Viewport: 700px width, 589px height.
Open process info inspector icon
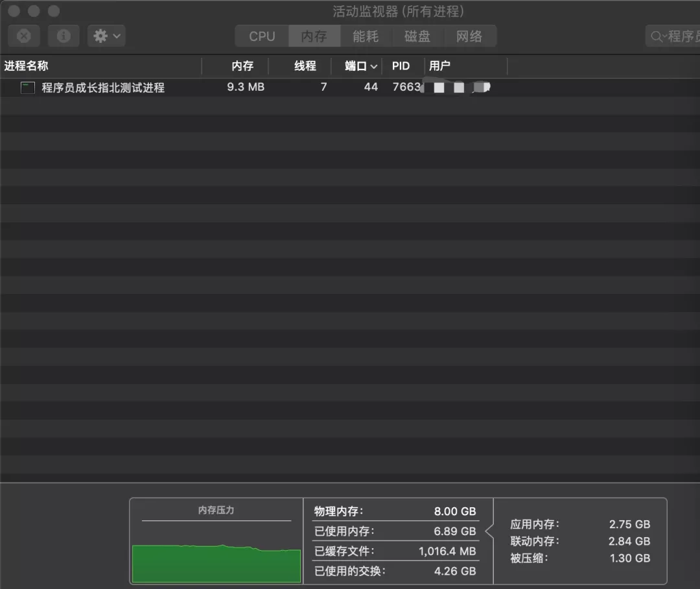64,36
